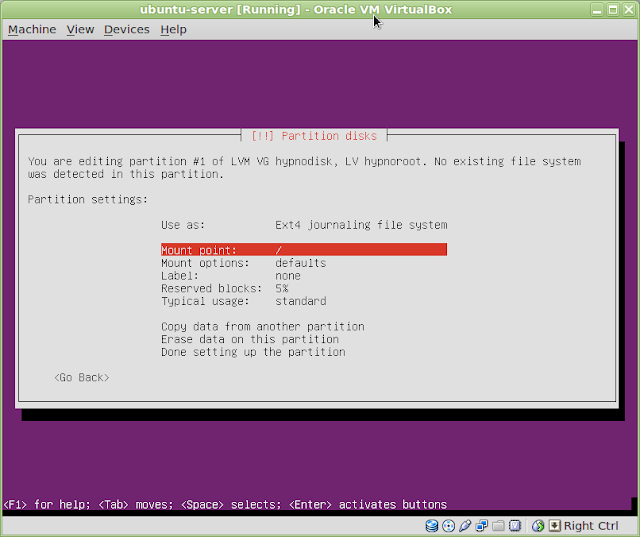Minimize the VirtualBox window
Image resolution: width=640 pixels, height=537 pixels.
point(597,10)
